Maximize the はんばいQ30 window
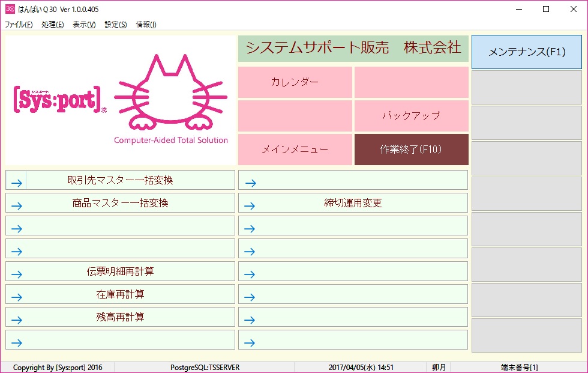Viewport: 588px width, 373px height. (x=546, y=9)
